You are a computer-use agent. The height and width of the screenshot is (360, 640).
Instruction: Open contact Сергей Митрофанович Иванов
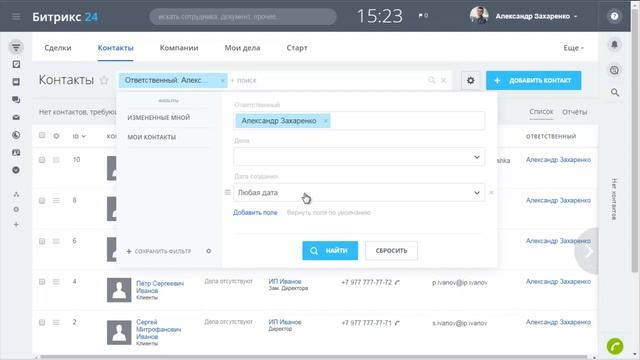point(158,329)
